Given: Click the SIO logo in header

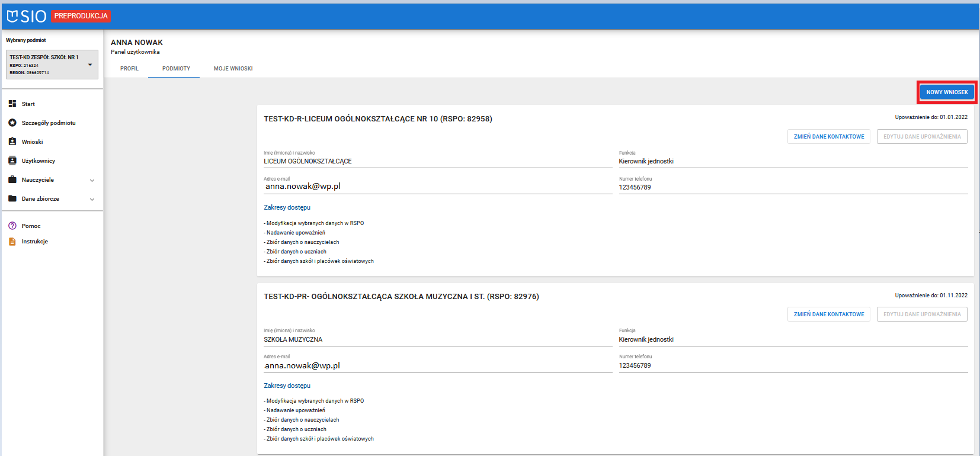Looking at the screenshot, I should pos(27,16).
